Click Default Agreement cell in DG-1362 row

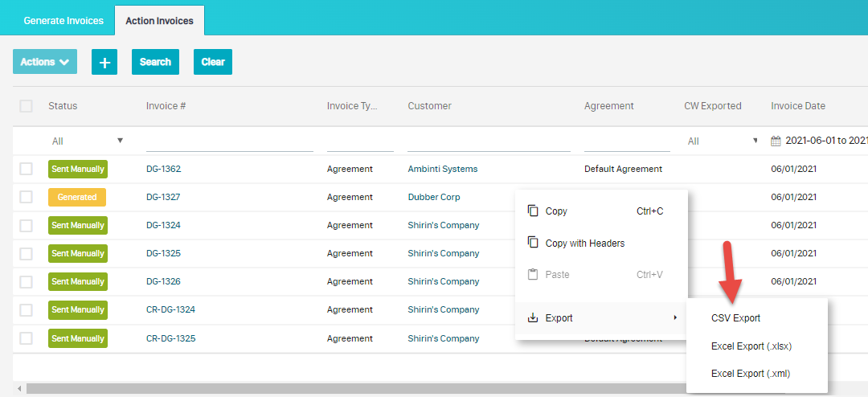[x=623, y=169]
